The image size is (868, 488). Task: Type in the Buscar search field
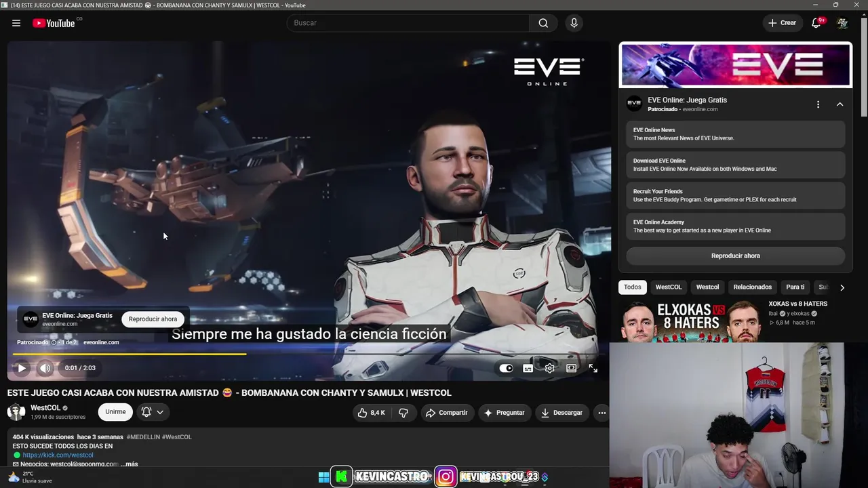(x=408, y=23)
